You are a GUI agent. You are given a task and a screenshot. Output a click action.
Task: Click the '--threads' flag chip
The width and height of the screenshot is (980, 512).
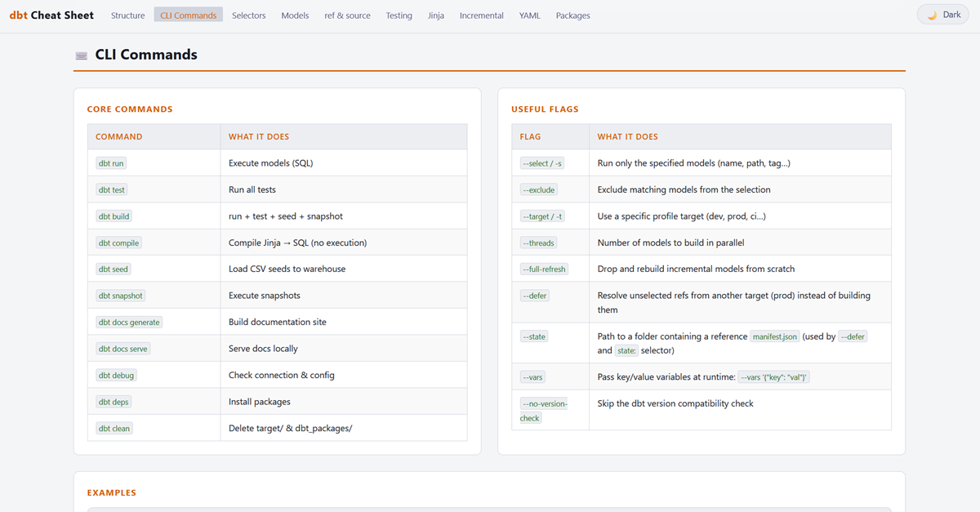click(x=539, y=243)
